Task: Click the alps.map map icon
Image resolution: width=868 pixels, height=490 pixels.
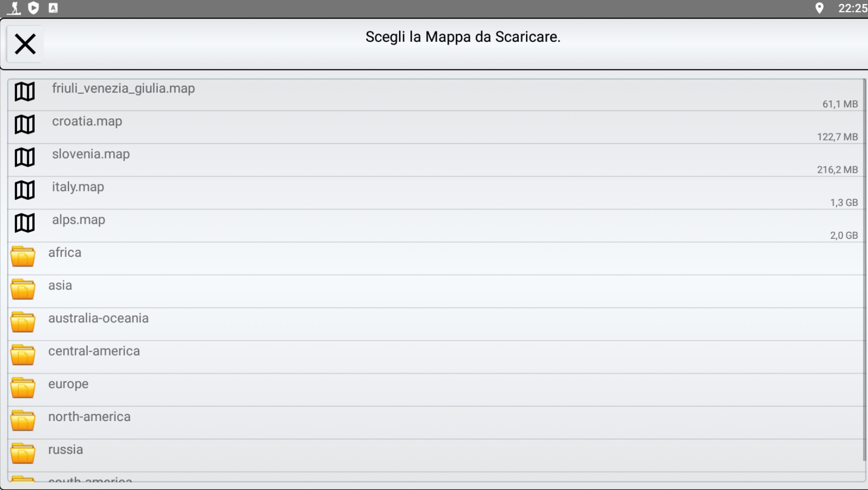Action: (x=25, y=223)
